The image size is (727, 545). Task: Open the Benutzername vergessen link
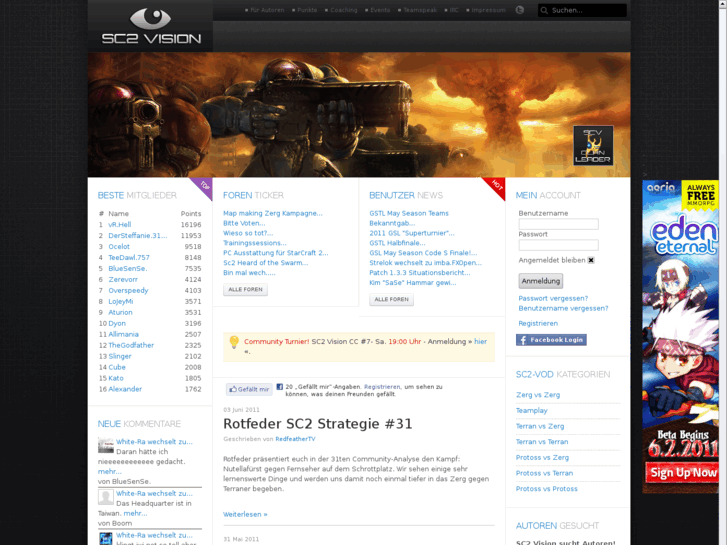[x=563, y=308]
